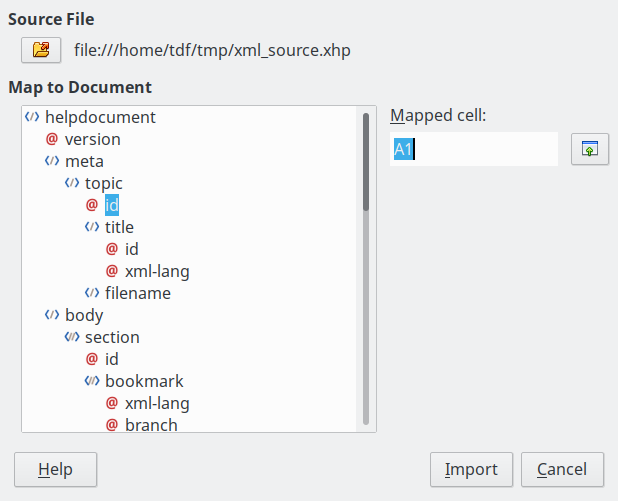The width and height of the screenshot is (618, 501).
Task: Click the tree view vertical scrollbar
Action: tap(366, 270)
